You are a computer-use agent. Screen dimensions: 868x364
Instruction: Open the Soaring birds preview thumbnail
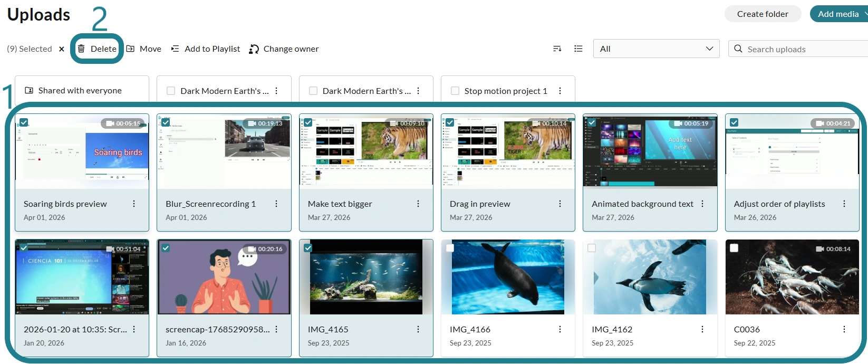[82, 152]
